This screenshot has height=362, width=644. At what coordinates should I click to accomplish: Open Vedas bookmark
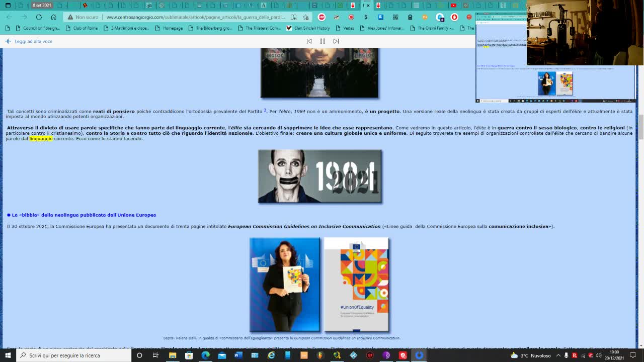click(345, 28)
